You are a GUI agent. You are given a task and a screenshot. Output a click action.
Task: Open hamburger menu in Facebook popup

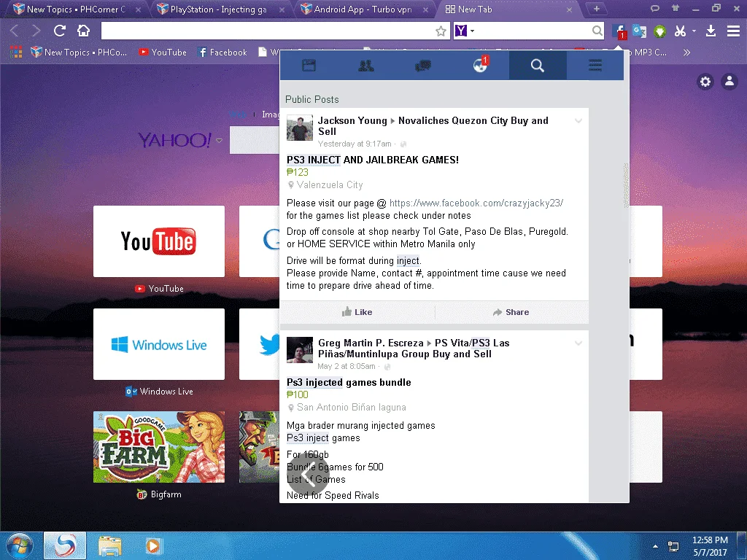tap(595, 65)
